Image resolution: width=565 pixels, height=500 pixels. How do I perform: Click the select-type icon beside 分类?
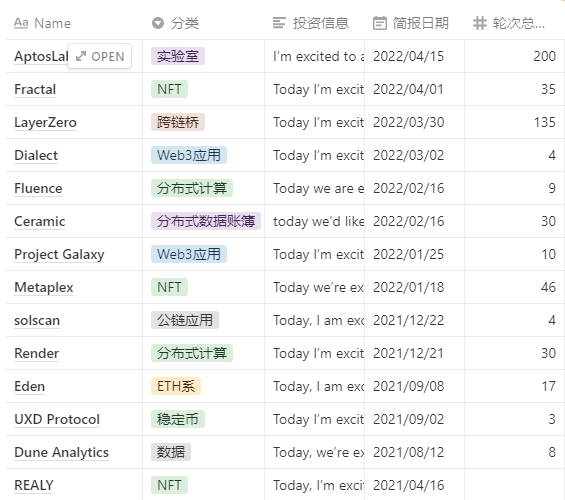(158, 23)
